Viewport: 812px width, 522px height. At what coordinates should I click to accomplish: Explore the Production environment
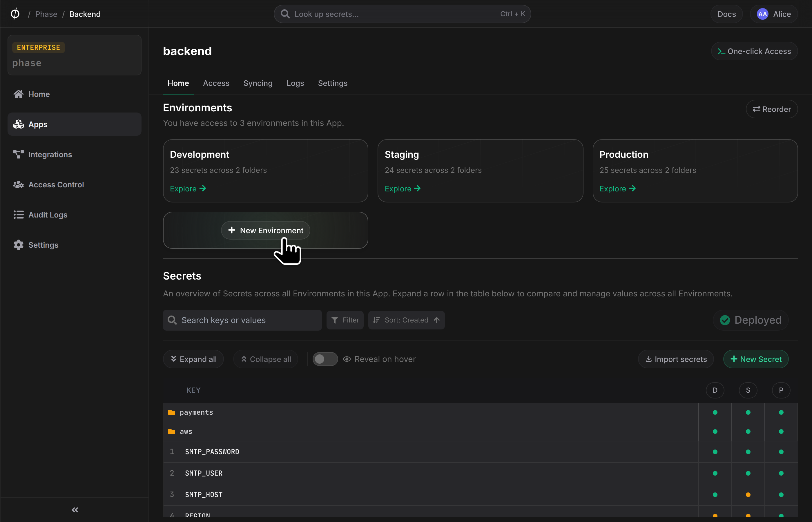[x=617, y=188]
